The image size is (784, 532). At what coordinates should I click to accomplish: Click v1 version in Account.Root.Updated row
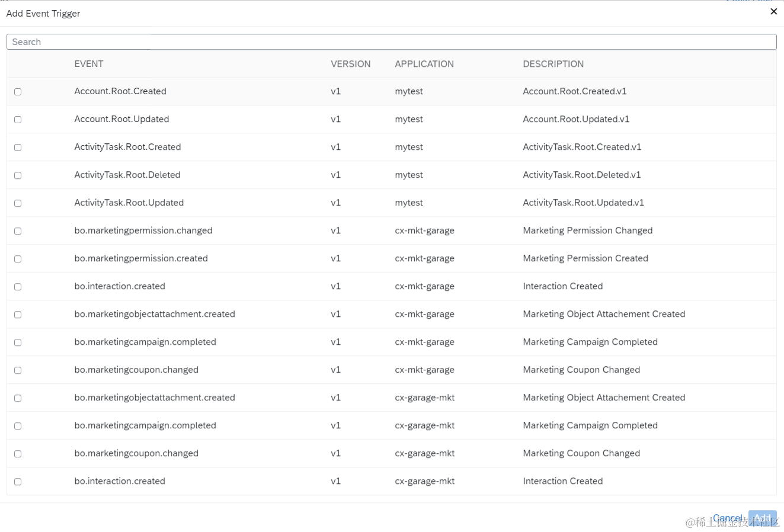336,119
